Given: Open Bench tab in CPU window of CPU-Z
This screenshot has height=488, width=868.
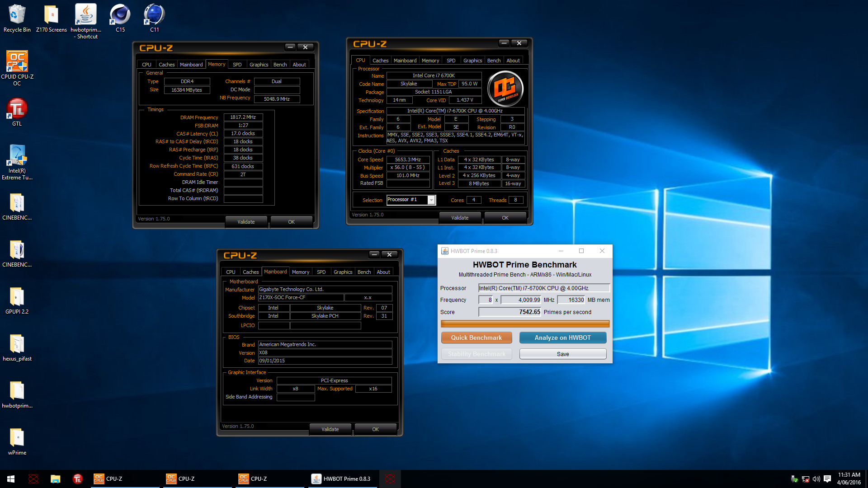Looking at the screenshot, I should pyautogui.click(x=494, y=61).
